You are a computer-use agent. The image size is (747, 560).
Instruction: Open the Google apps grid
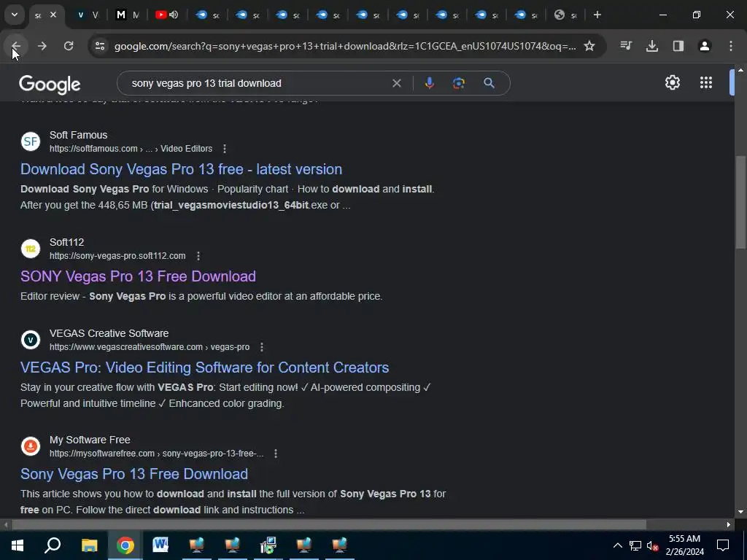point(706,83)
